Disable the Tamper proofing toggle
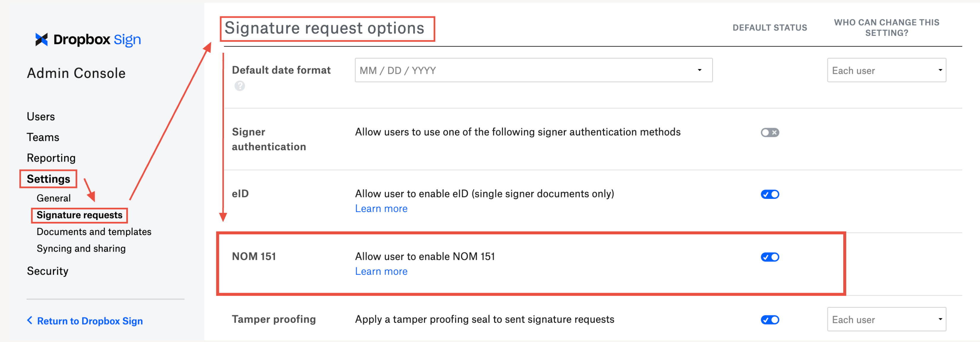Image resolution: width=980 pixels, height=342 pixels. point(770,319)
